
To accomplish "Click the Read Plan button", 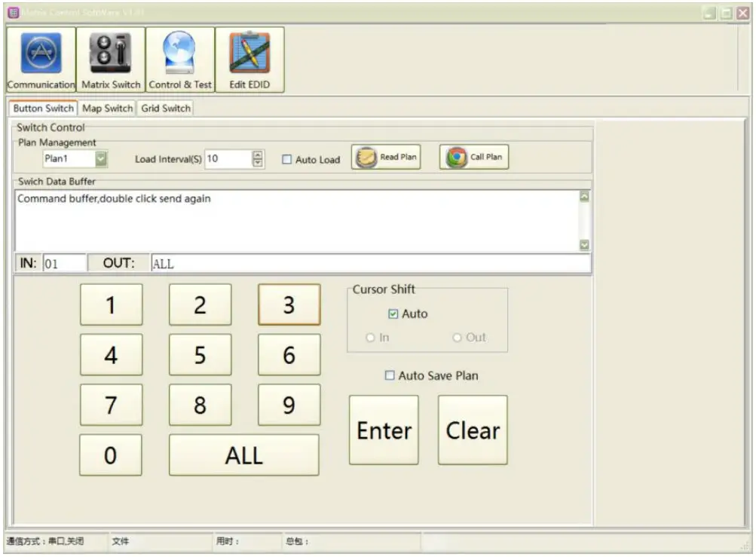I will [386, 158].
